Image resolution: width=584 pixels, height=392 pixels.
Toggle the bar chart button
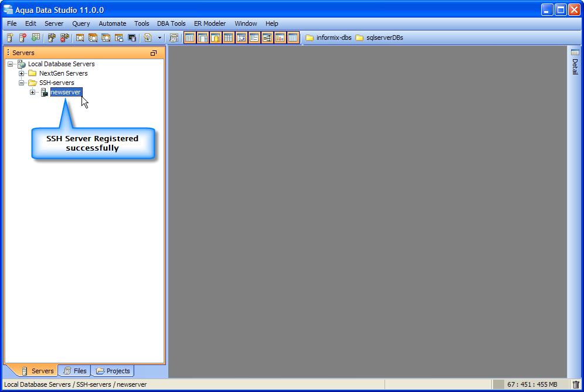(280, 38)
